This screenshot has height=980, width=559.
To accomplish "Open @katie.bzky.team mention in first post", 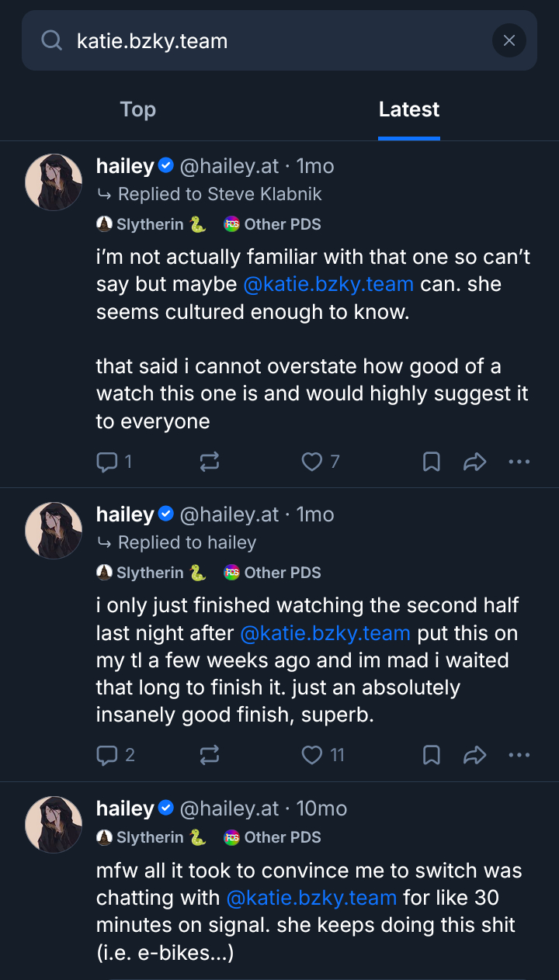I will 328,284.
